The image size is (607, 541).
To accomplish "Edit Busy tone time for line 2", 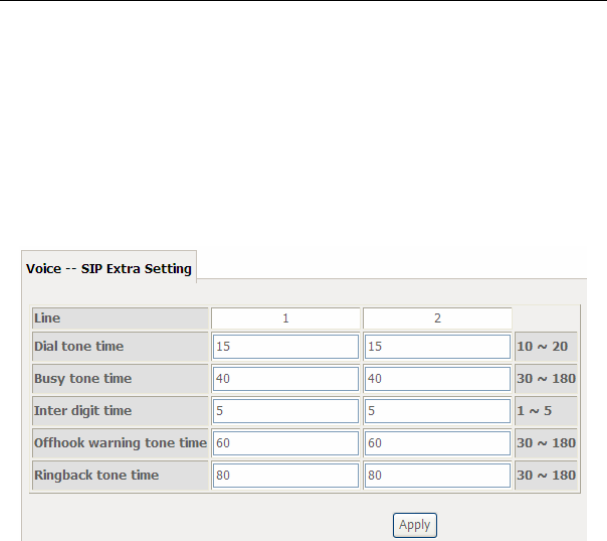I will tap(437, 378).
